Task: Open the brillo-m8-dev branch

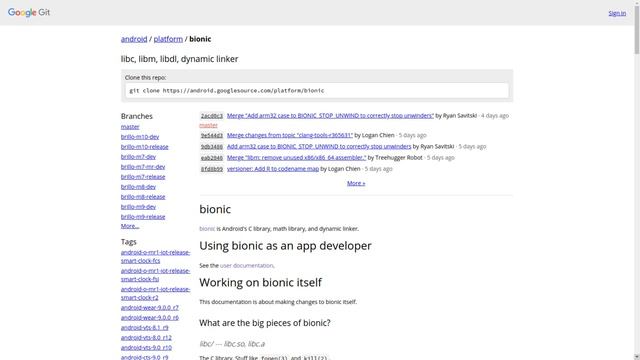Action: click(x=138, y=187)
